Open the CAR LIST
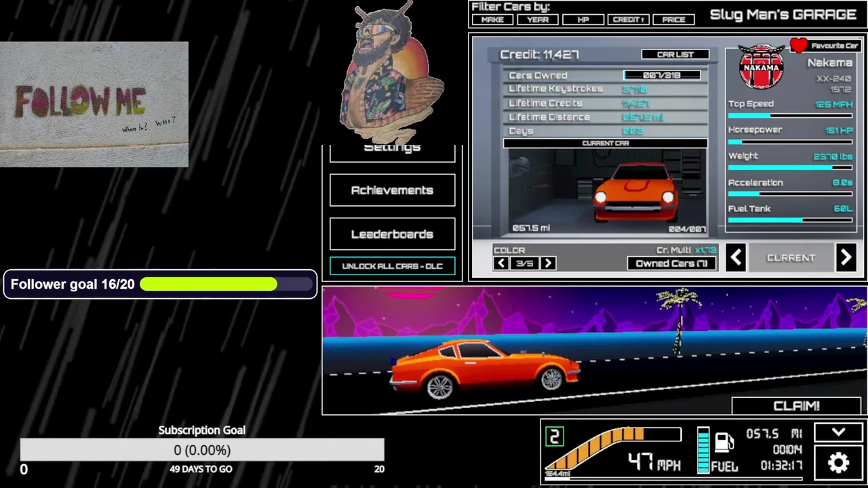Viewport: 868px width, 488px height. coord(675,54)
